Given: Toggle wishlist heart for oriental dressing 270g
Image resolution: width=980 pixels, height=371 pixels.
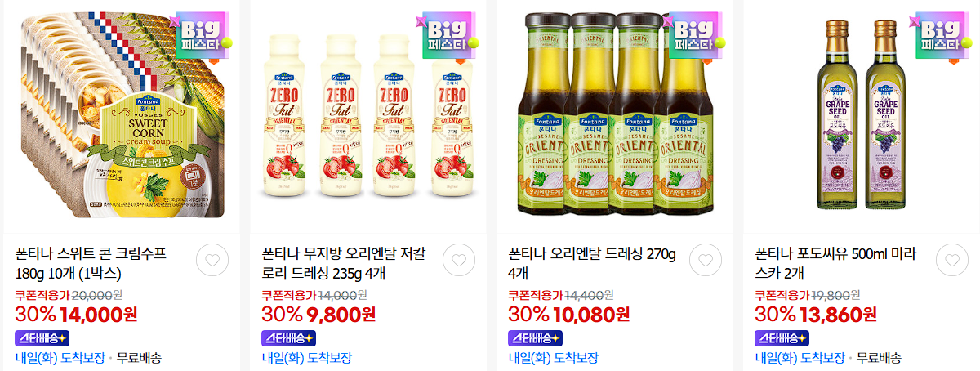Looking at the screenshot, I should [x=706, y=261].
